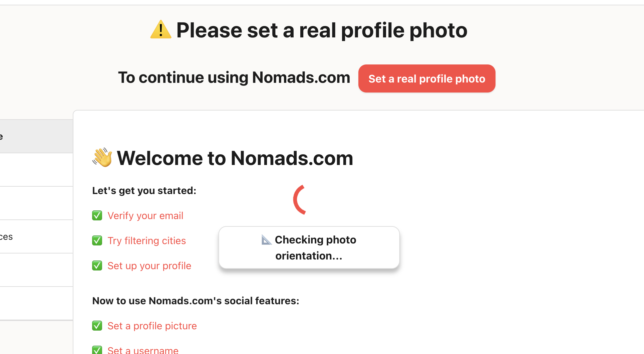Select the sidebar item ending in "ces"
This screenshot has width=644, height=354.
(x=36, y=236)
